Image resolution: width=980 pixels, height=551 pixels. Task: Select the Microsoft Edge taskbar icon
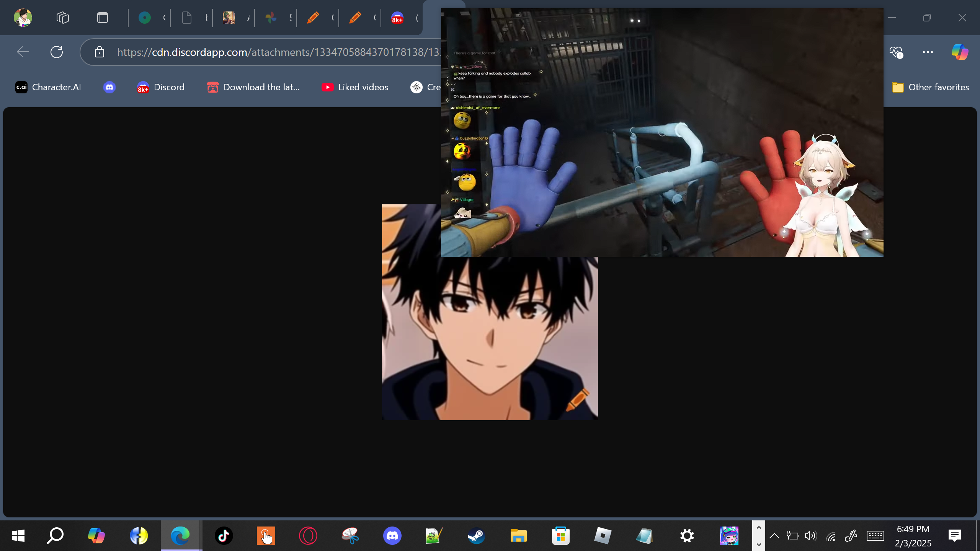pos(181,536)
